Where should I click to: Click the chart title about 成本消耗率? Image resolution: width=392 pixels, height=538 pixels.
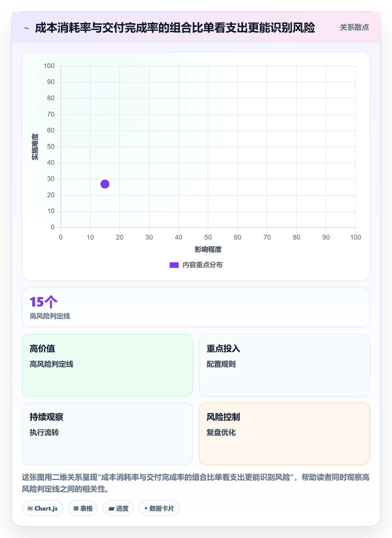tap(175, 28)
